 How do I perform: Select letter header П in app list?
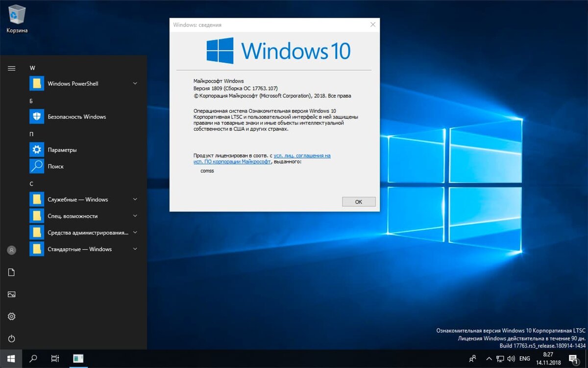[x=31, y=134]
